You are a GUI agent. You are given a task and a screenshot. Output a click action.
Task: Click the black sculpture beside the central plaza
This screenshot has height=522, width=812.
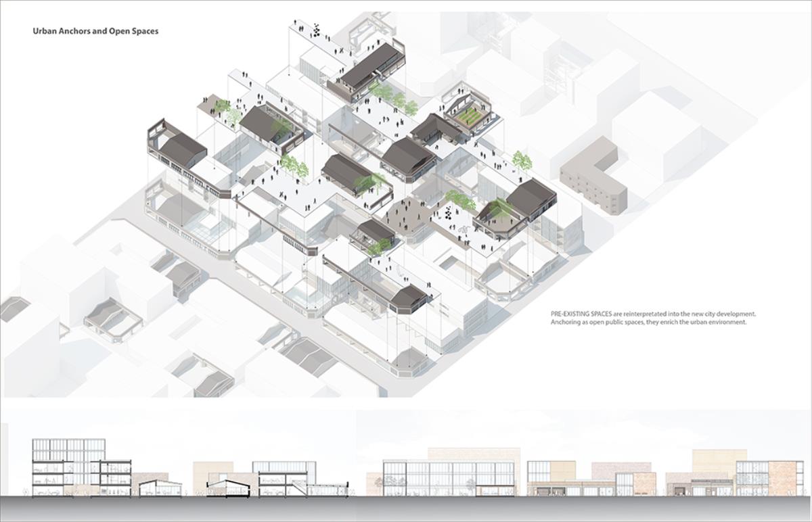pos(448,214)
